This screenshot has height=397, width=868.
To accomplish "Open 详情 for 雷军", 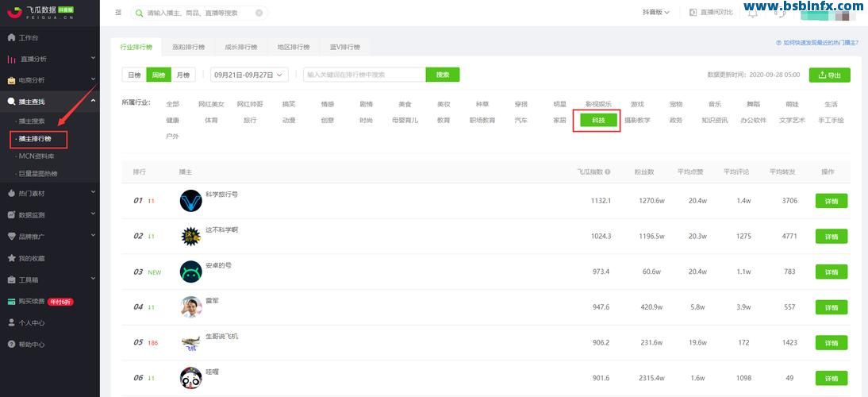I will click(x=832, y=307).
